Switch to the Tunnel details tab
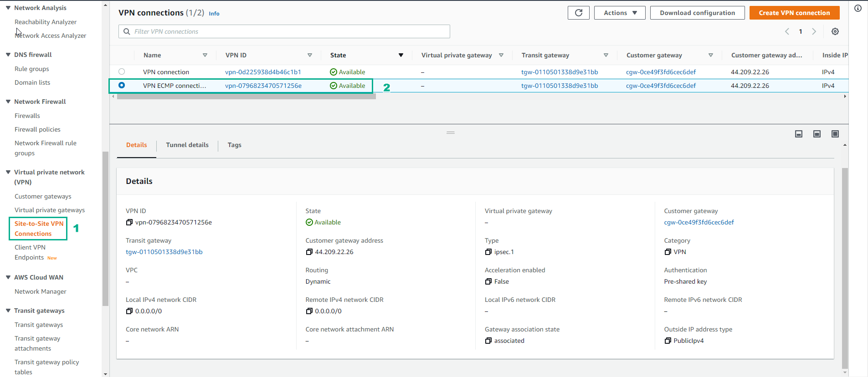868x377 pixels. click(x=187, y=145)
